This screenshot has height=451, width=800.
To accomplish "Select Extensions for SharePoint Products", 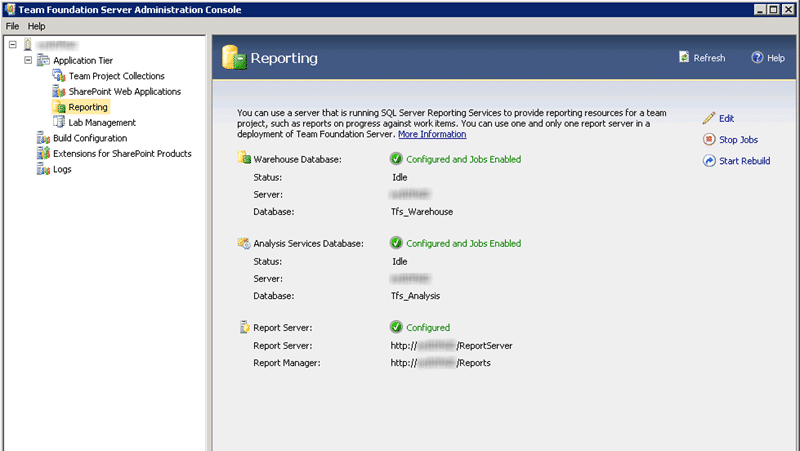I will [x=122, y=154].
